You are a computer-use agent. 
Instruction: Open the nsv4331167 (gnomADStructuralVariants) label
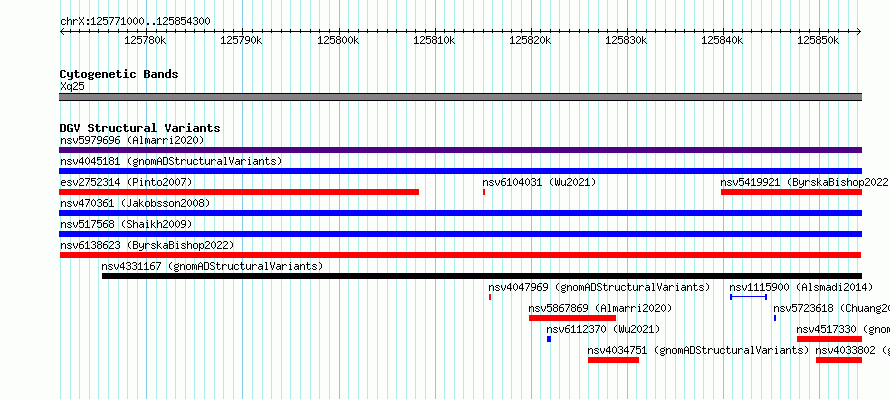tap(212, 266)
